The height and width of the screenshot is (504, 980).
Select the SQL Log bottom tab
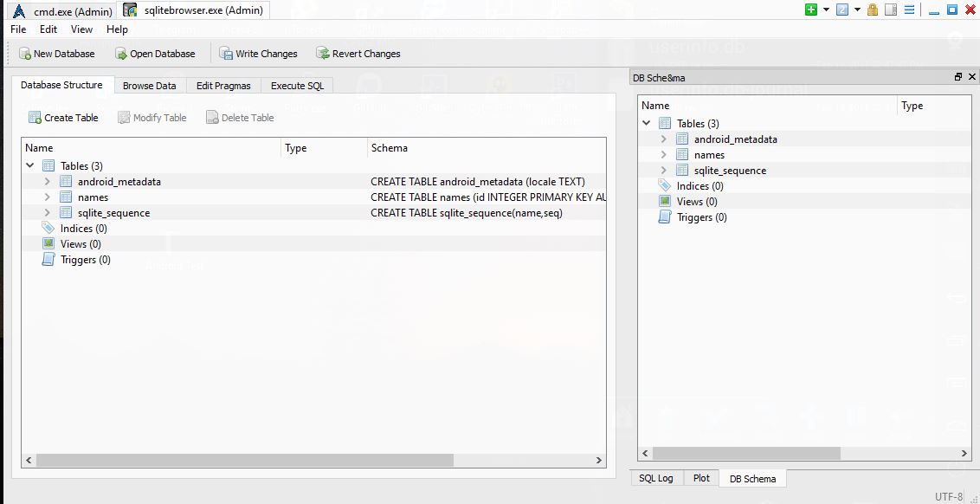click(655, 478)
